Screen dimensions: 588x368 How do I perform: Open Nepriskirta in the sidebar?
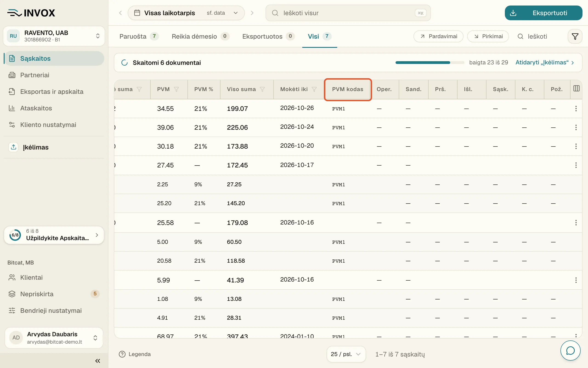click(x=54, y=294)
